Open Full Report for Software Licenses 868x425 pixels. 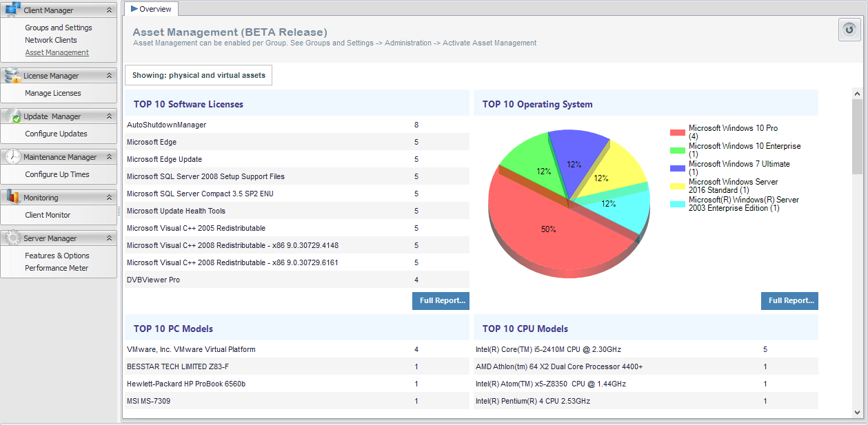(441, 301)
